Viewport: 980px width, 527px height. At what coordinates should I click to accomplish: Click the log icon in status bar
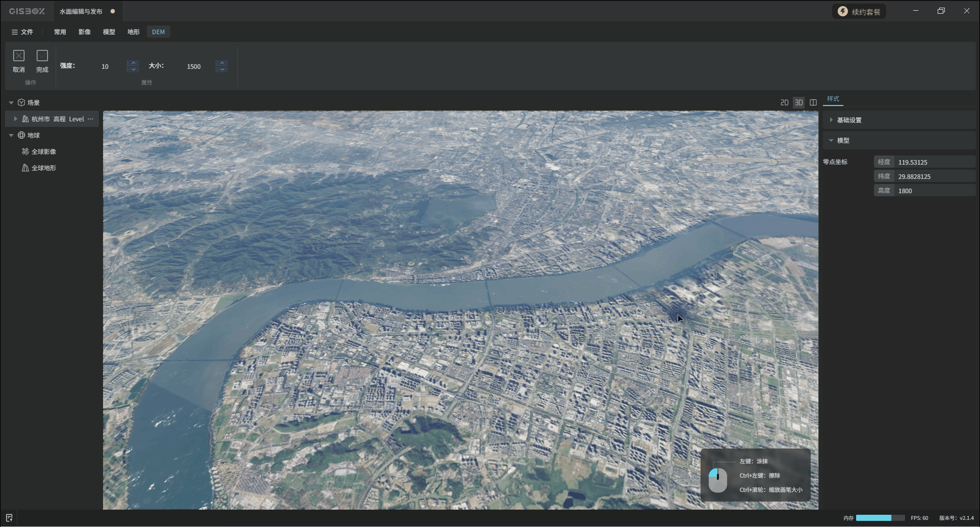pyautogui.click(x=9, y=518)
